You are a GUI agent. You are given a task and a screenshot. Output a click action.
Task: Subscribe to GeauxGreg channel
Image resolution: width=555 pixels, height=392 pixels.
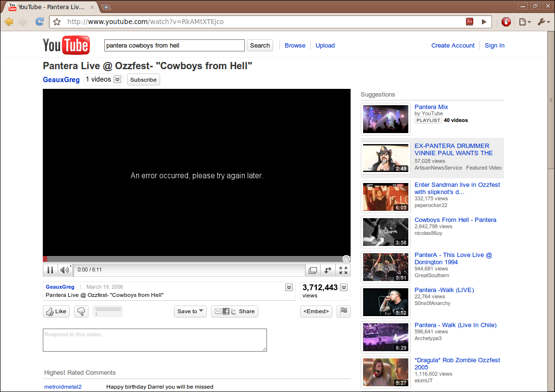(143, 80)
